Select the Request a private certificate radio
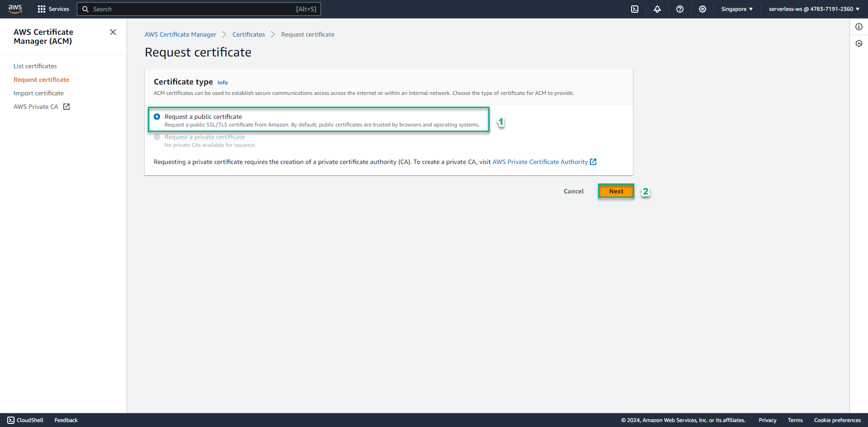This screenshot has height=427, width=868. coord(157,137)
